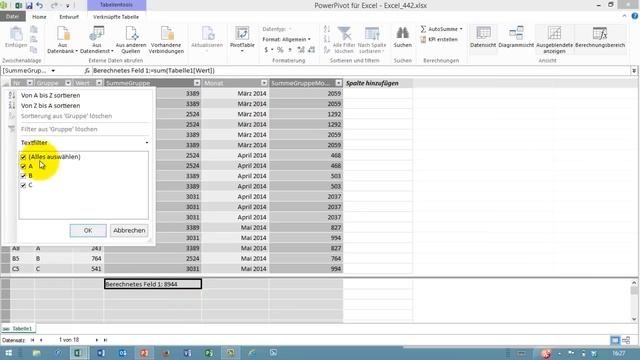Switch to grid view icon in status bar
This screenshot has width=640, height=360.
pos(615,340)
